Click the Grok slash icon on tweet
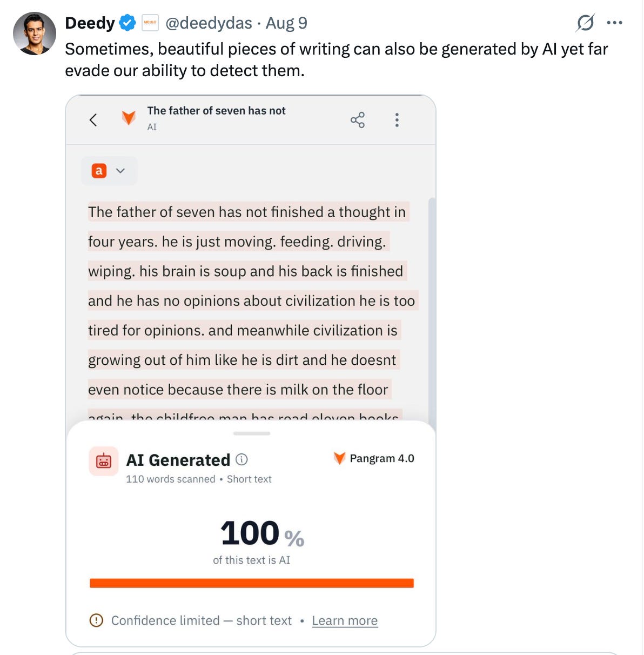644x655 pixels. (x=585, y=23)
